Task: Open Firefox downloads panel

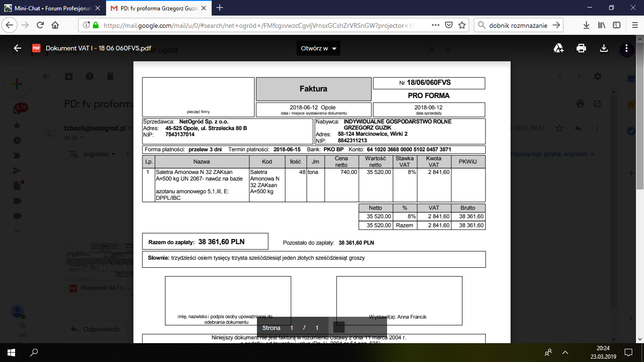Action: pyautogui.click(x=586, y=25)
